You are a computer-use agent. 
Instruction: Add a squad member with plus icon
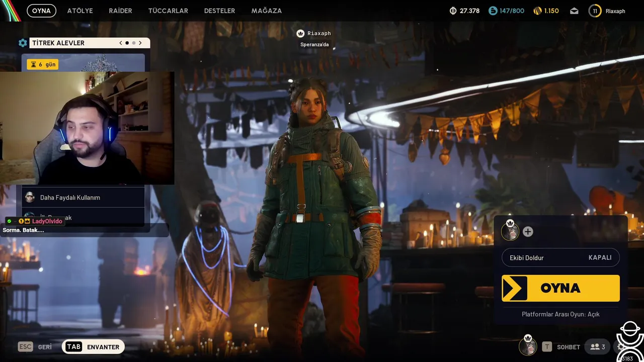tap(528, 232)
